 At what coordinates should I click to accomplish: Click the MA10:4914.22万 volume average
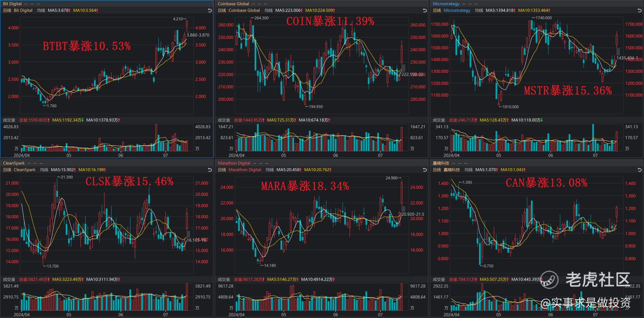click(318, 280)
